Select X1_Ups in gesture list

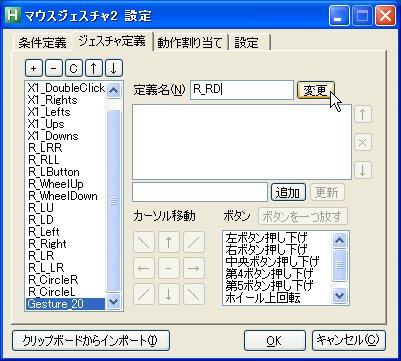point(66,124)
